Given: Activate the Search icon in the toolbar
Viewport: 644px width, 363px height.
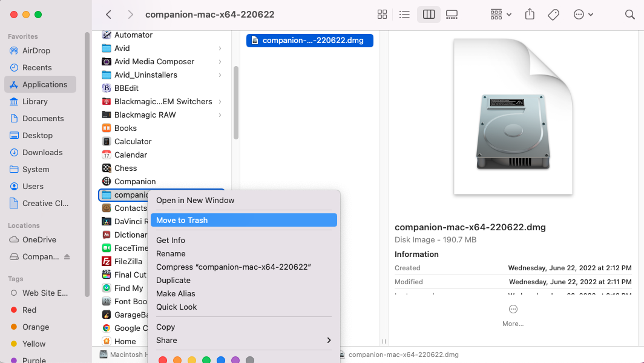Looking at the screenshot, I should tap(629, 14).
